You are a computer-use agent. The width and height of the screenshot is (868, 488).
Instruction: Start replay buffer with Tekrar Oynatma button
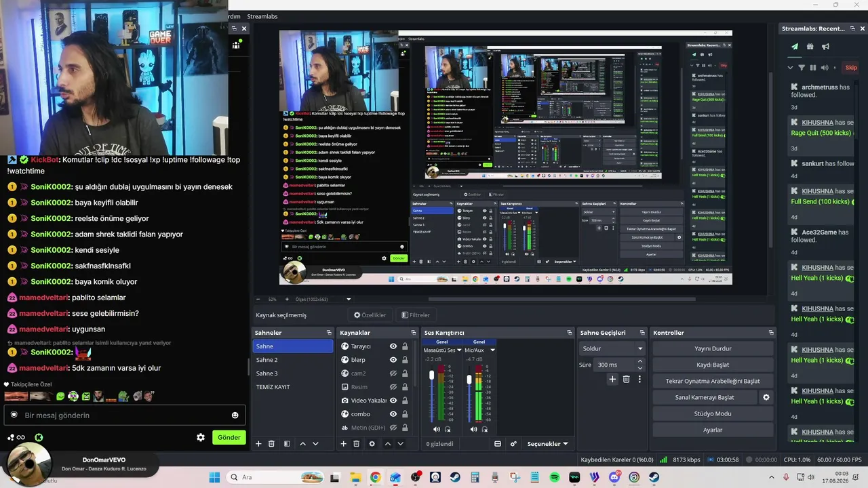coord(713,381)
